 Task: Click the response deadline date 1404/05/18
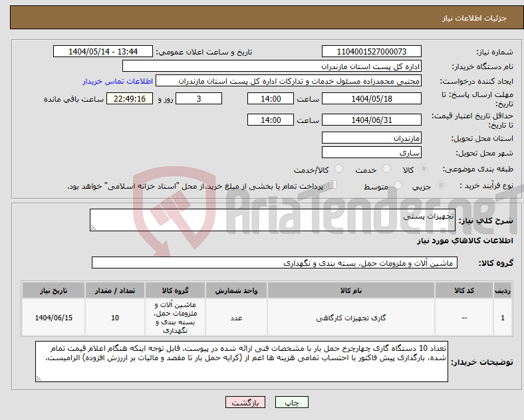click(371, 98)
